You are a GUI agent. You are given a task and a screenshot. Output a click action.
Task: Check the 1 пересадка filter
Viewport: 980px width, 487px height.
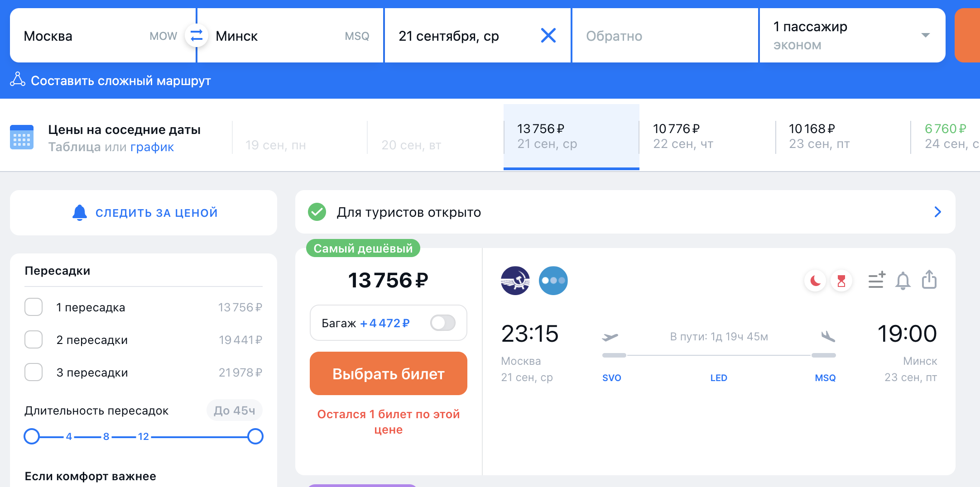click(x=34, y=307)
